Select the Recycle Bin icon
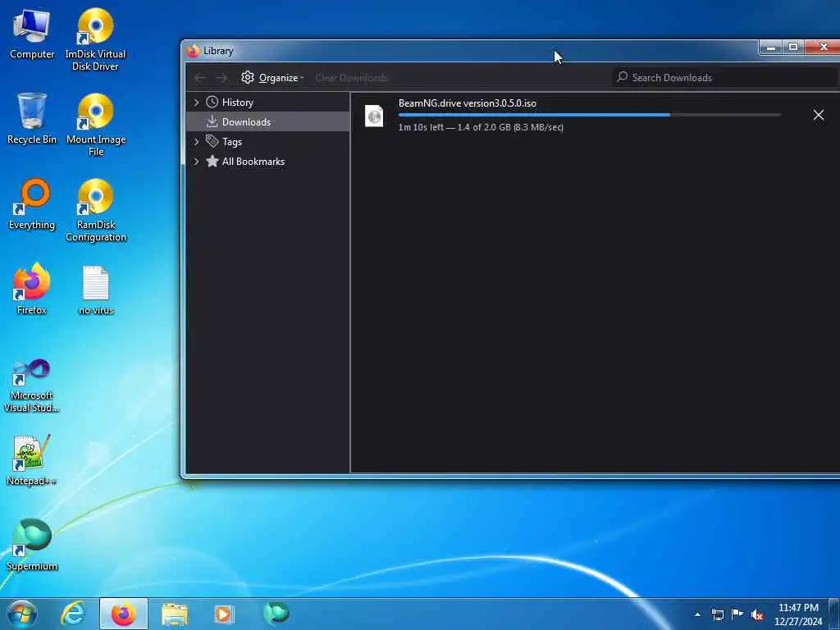Viewport: 840px width, 630px height. tap(32, 118)
